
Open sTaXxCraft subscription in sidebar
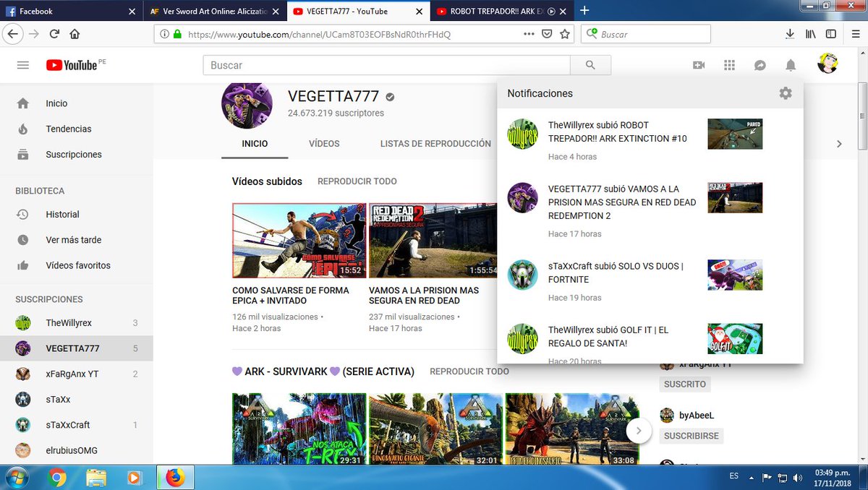(77, 425)
